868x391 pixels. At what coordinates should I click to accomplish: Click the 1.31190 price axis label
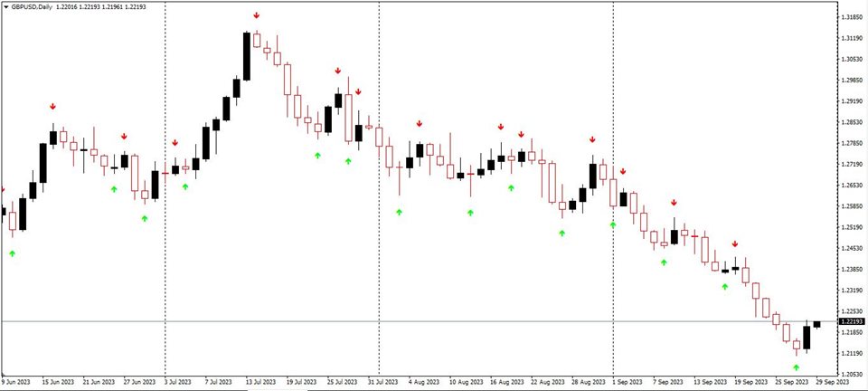851,38
